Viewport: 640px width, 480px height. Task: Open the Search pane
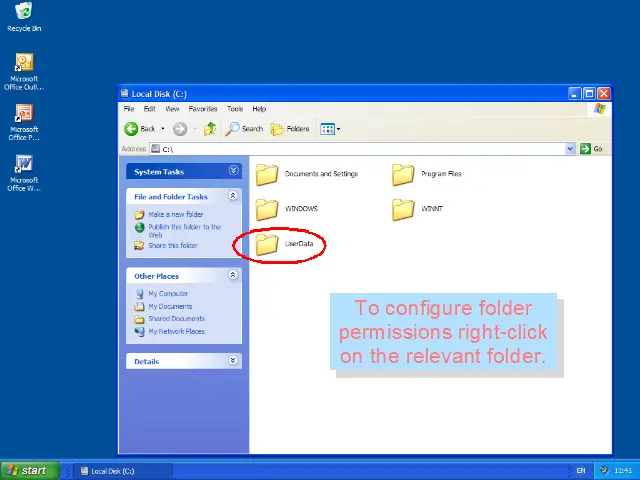[244, 129]
